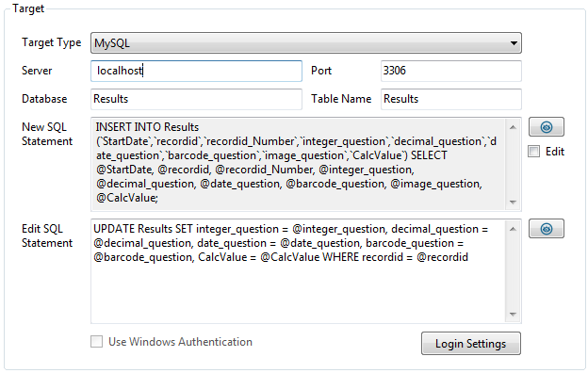Viewport: 588px width, 373px height.
Task: Select the Port field showing 3306
Action: coord(451,71)
